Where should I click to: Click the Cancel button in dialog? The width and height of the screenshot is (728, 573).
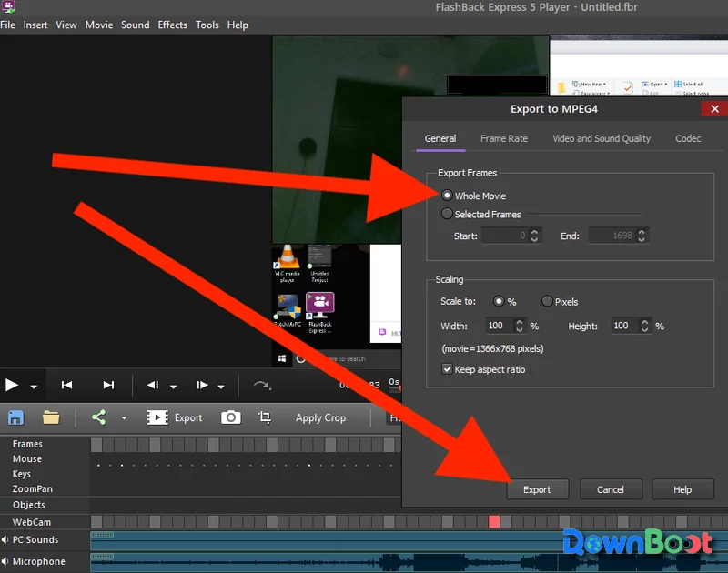[611, 489]
